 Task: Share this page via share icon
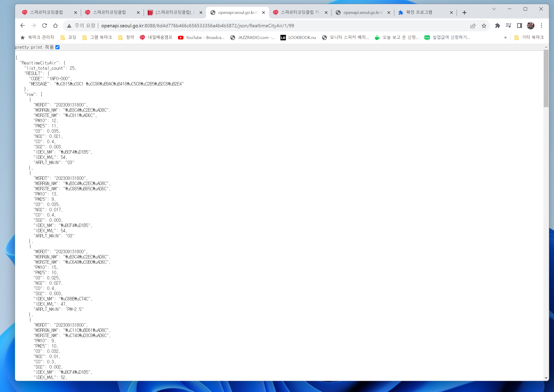473,26
